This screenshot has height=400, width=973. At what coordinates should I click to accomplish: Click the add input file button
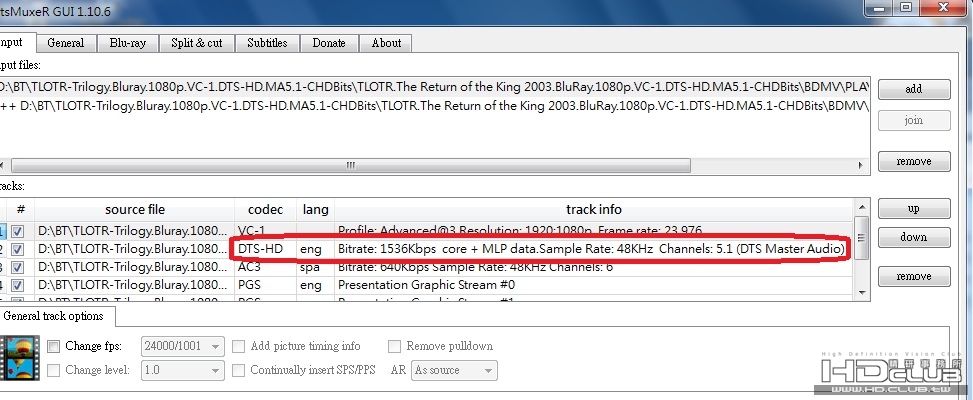tap(913, 89)
